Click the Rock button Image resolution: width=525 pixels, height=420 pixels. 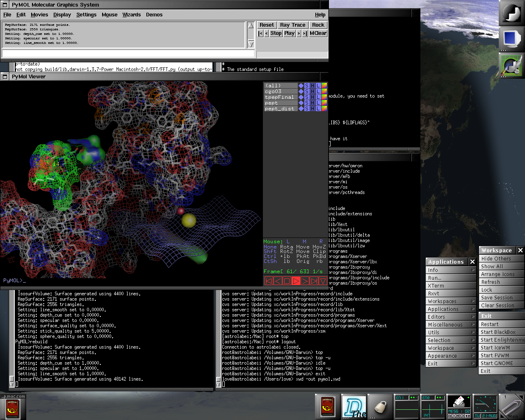318,25
